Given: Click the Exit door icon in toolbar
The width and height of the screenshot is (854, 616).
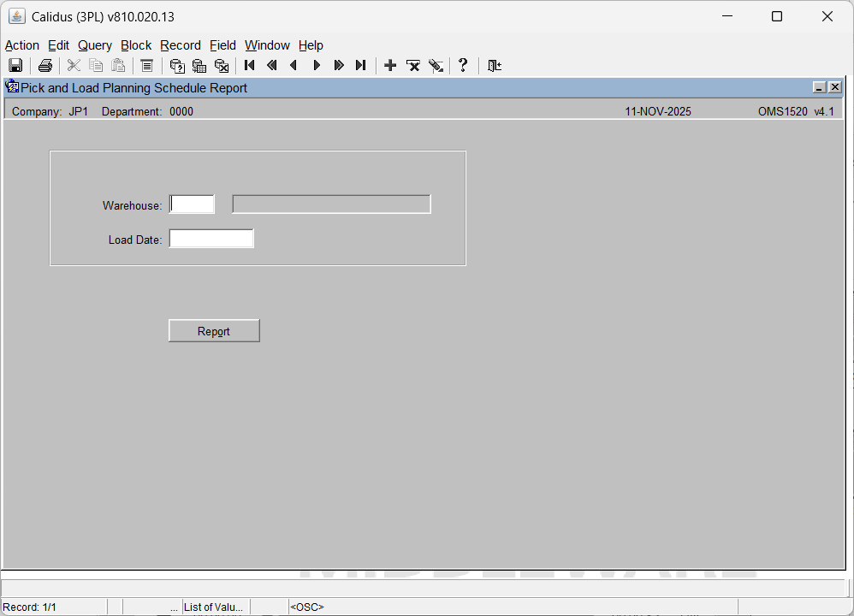Looking at the screenshot, I should click(x=494, y=66).
